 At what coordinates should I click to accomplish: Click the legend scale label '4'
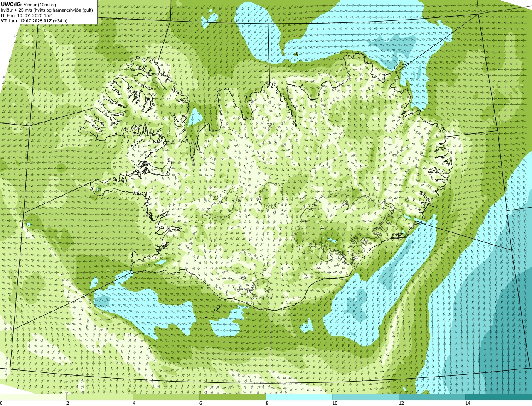click(134, 403)
